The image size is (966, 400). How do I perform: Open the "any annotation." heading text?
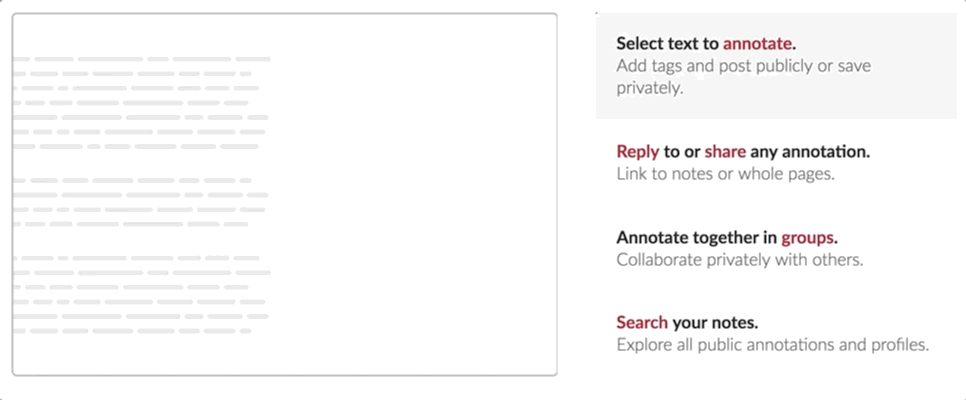(810, 152)
